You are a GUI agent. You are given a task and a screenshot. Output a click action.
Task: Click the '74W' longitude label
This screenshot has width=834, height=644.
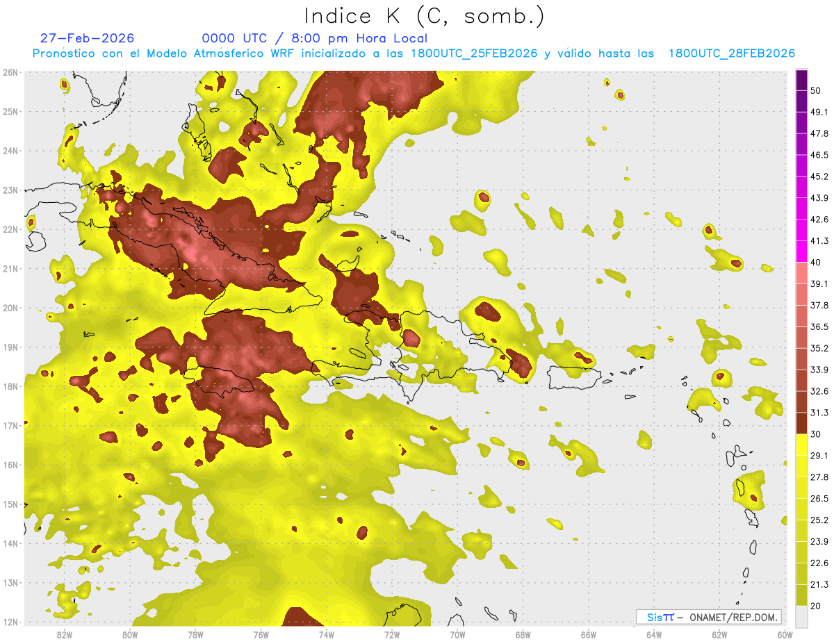click(327, 634)
